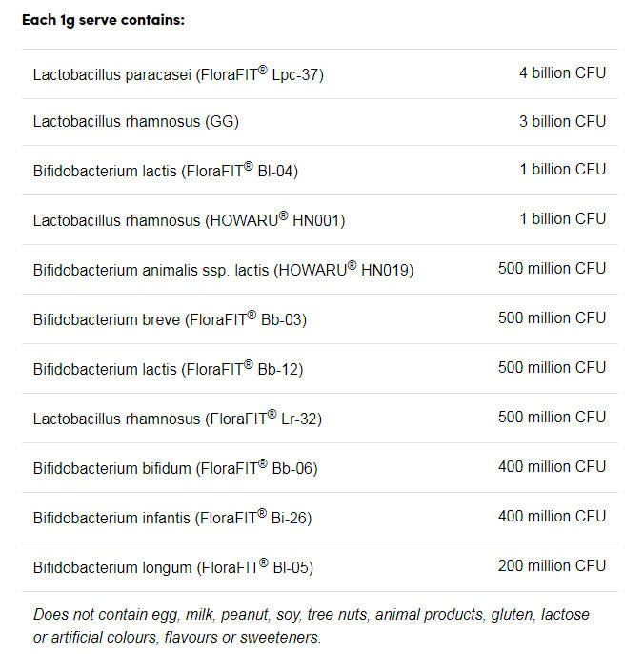Click 500 million CFU in the Lr-32 row

[552, 417]
